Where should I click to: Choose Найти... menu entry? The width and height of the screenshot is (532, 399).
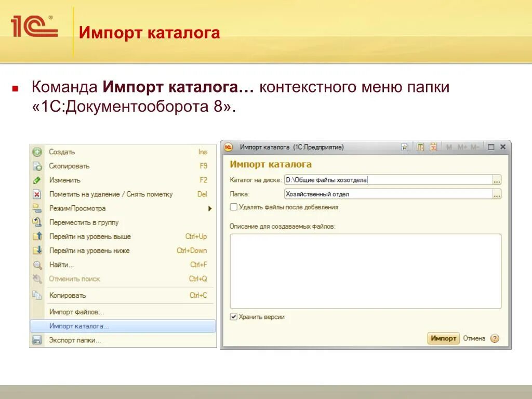tap(123, 264)
